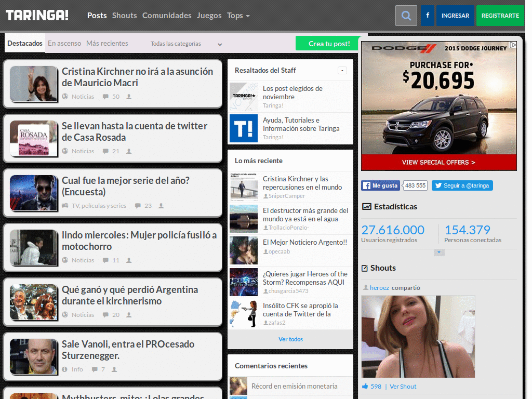Open the Tops dropdown menu
Viewport: 532px width, 399px height.
click(x=238, y=16)
